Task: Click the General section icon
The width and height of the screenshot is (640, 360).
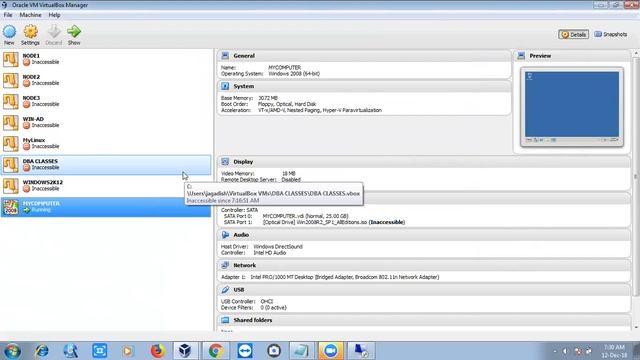Action: click(225, 56)
